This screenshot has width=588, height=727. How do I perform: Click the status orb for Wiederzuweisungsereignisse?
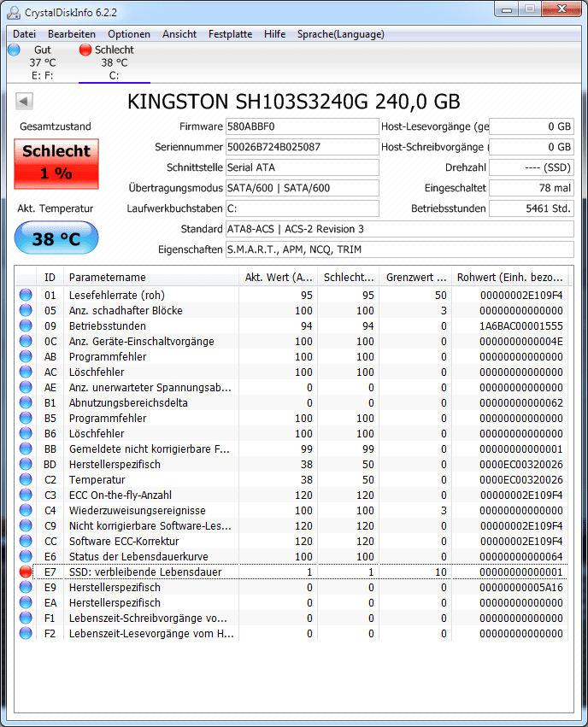pos(26,510)
